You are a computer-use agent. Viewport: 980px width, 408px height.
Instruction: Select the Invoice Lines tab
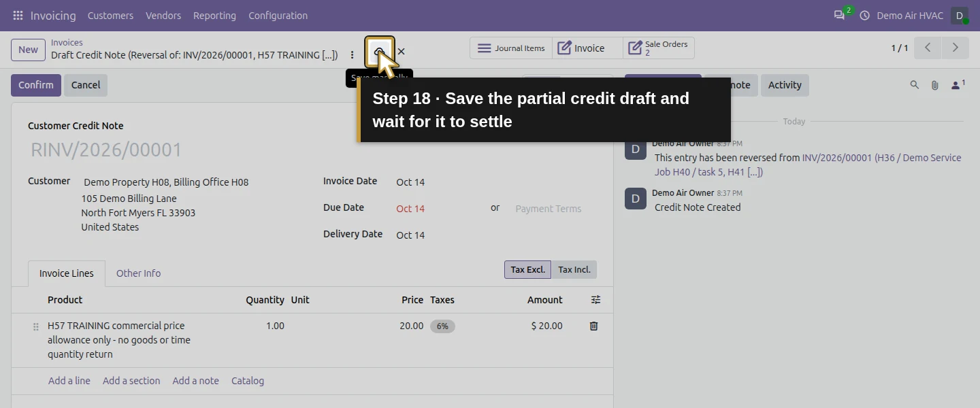coord(67,273)
